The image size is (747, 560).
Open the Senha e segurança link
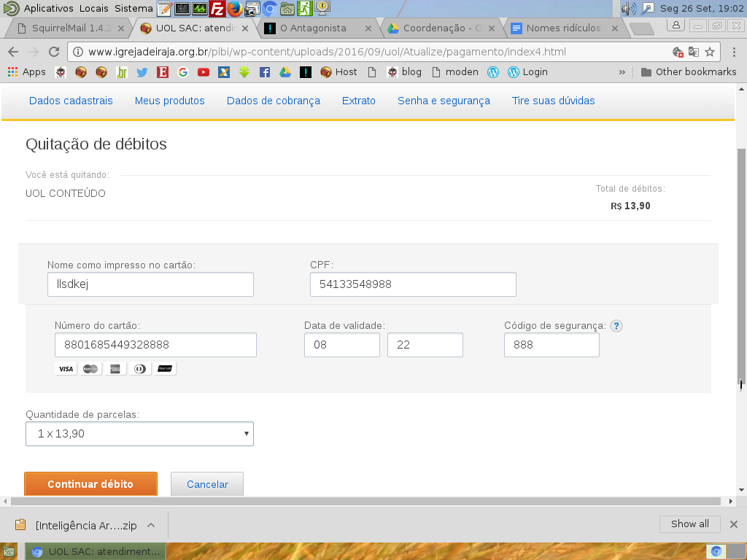tap(444, 101)
